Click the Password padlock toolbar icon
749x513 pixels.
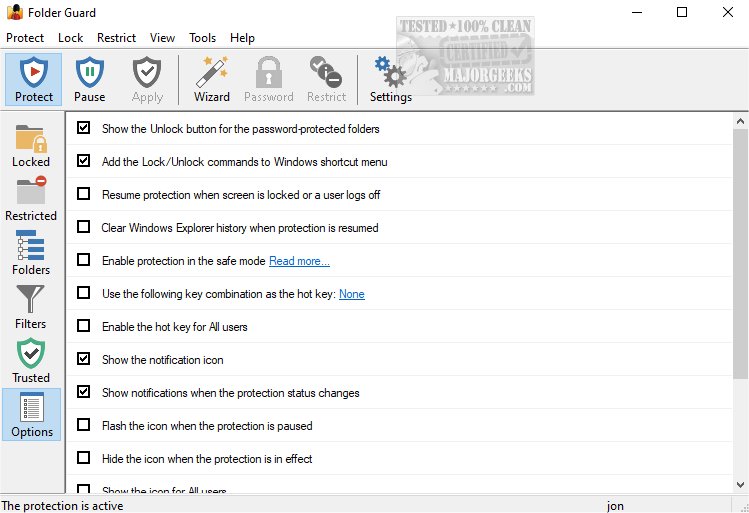[x=268, y=79]
